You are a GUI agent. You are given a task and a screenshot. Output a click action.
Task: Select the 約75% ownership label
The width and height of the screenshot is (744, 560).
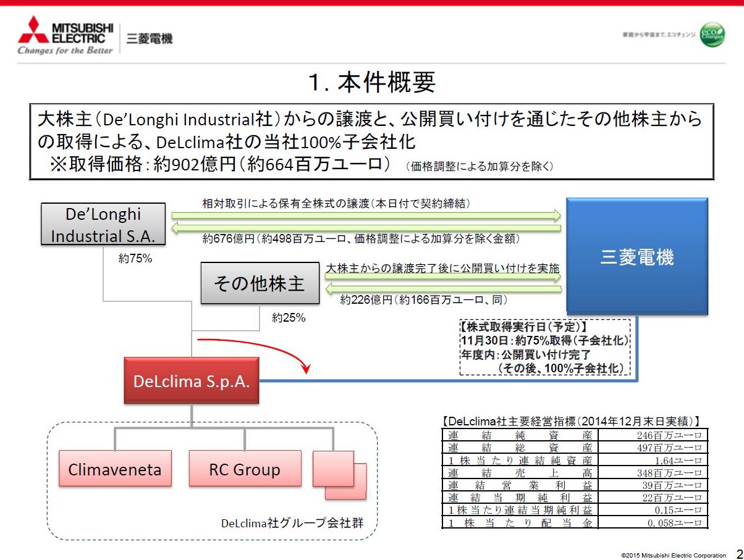(135, 259)
